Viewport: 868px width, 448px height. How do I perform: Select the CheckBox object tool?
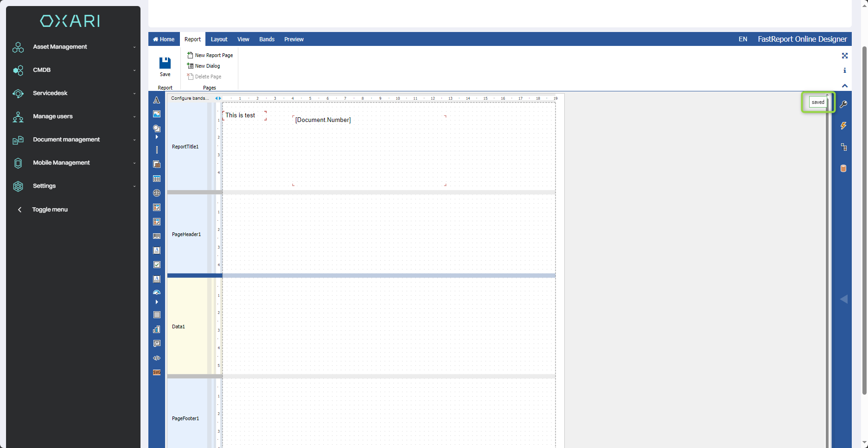(157, 265)
